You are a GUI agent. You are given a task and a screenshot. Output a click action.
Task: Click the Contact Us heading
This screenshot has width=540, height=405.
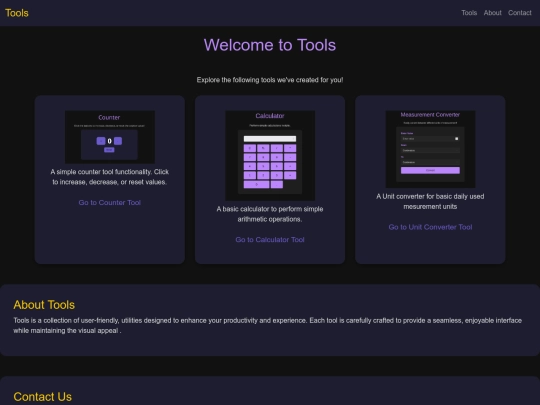43,397
